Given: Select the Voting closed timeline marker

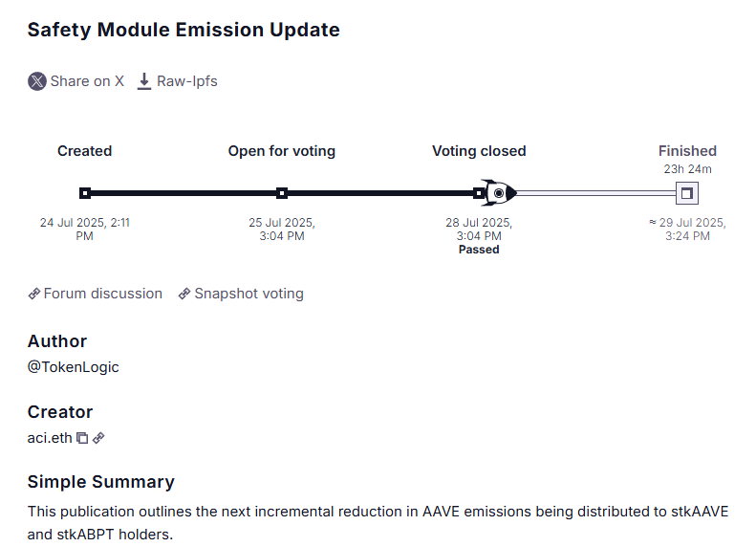Looking at the screenshot, I should point(479,193).
